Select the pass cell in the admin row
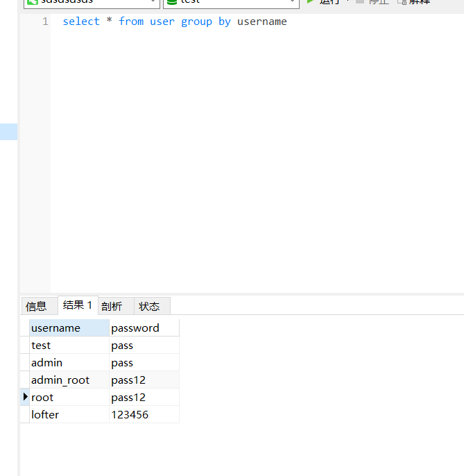The width and height of the screenshot is (464, 476). tap(144, 362)
